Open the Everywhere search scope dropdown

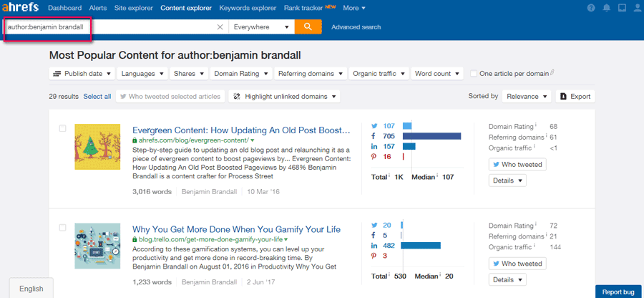click(261, 27)
